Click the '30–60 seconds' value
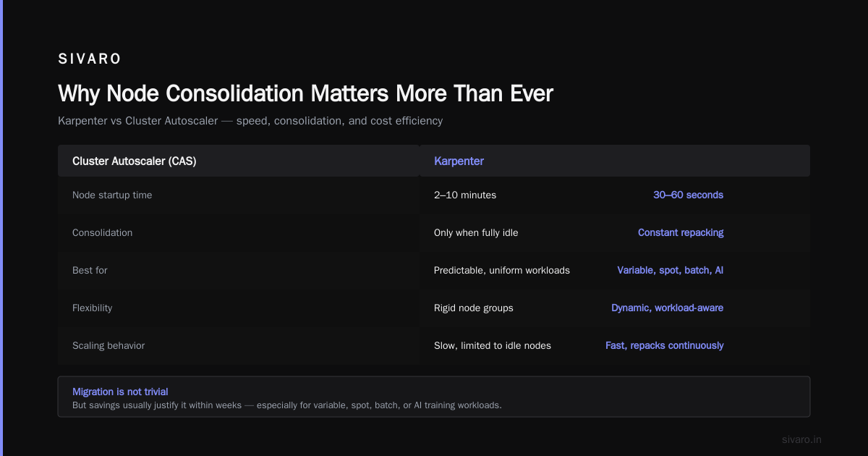Screen dimensions: 868x456 click(x=688, y=195)
